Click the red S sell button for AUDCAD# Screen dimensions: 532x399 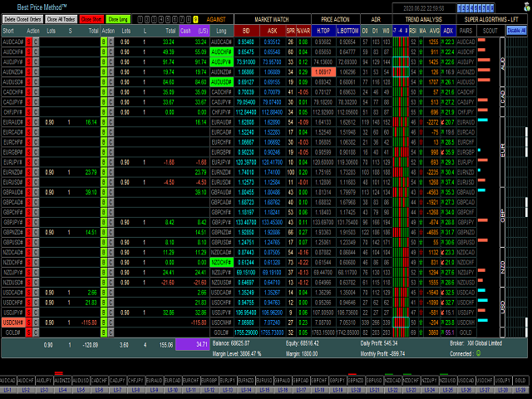coord(29,42)
